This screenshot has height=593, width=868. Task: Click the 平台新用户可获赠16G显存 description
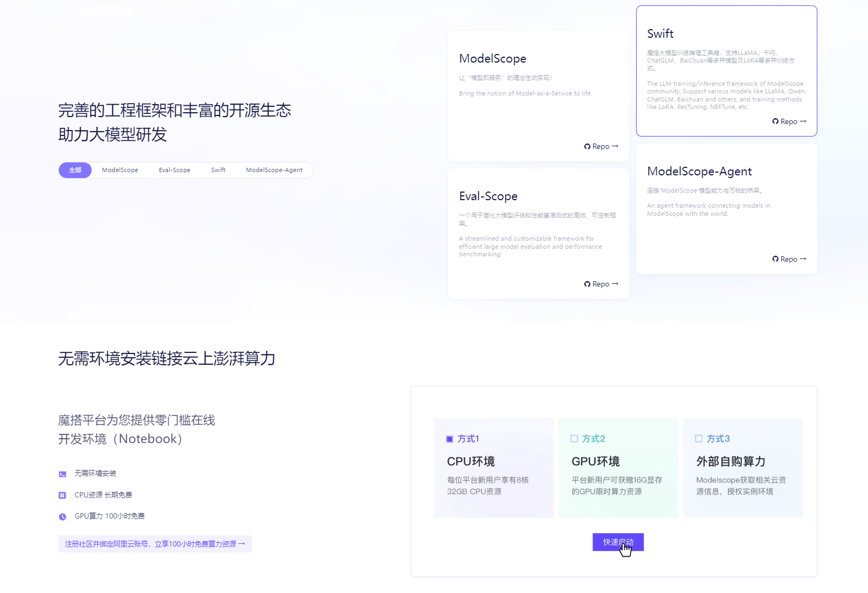617,486
